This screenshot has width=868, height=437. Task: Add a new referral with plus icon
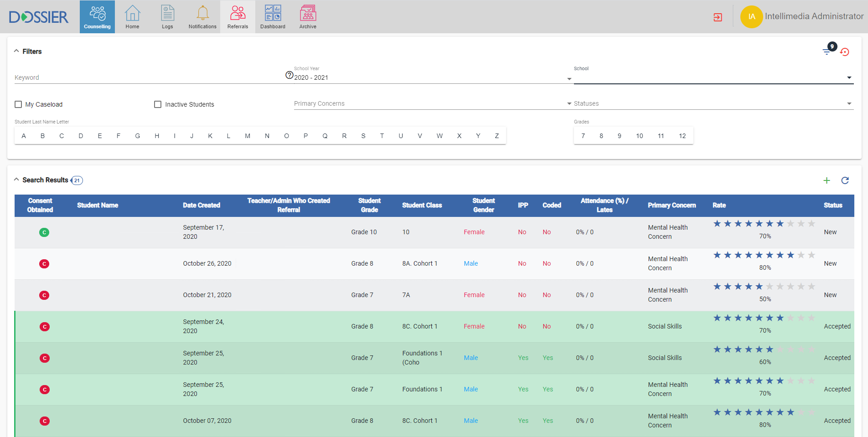(x=827, y=180)
